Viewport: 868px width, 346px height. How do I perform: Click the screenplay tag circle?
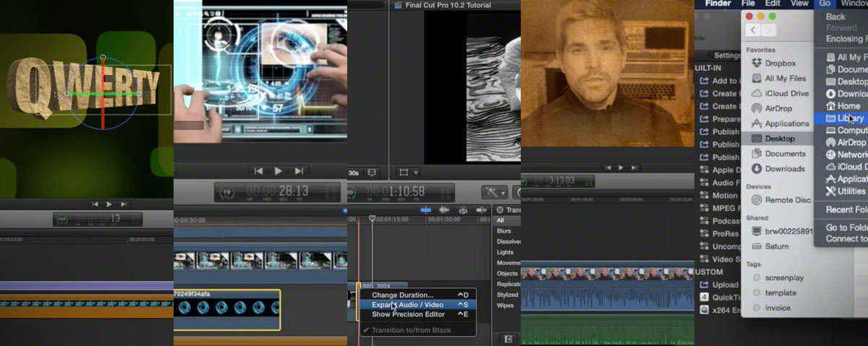click(x=757, y=278)
